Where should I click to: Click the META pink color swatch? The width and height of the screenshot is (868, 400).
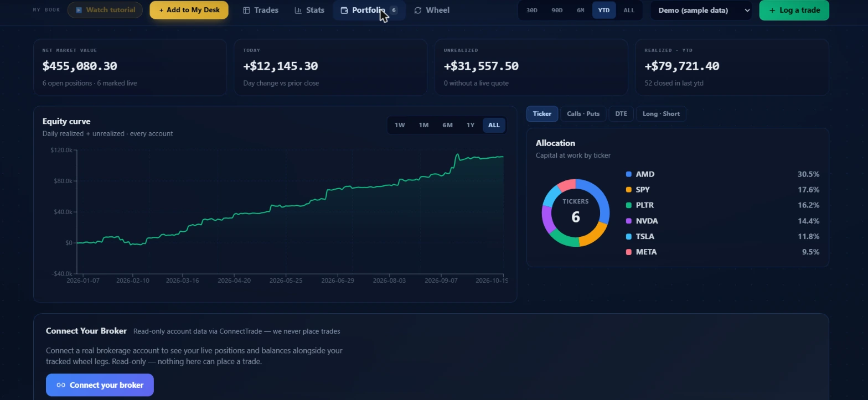[628, 252]
